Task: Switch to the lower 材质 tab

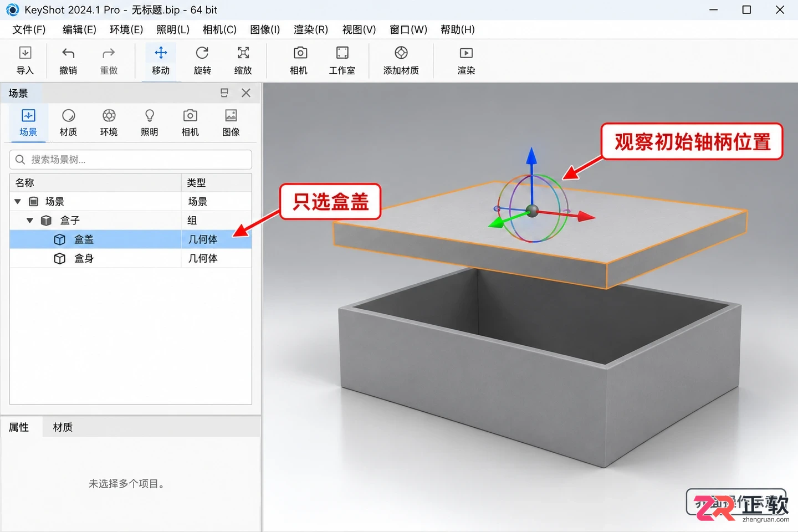Action: pos(63,427)
